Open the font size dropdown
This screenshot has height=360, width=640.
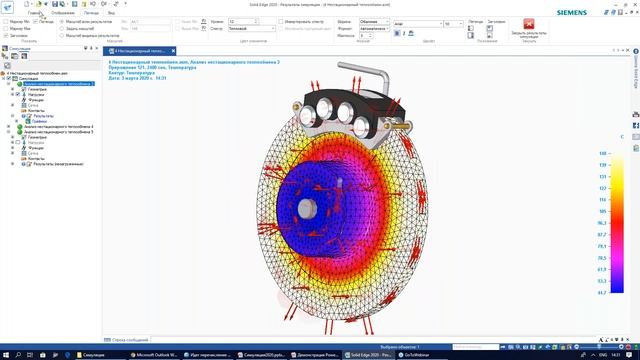pyautogui.click(x=453, y=24)
